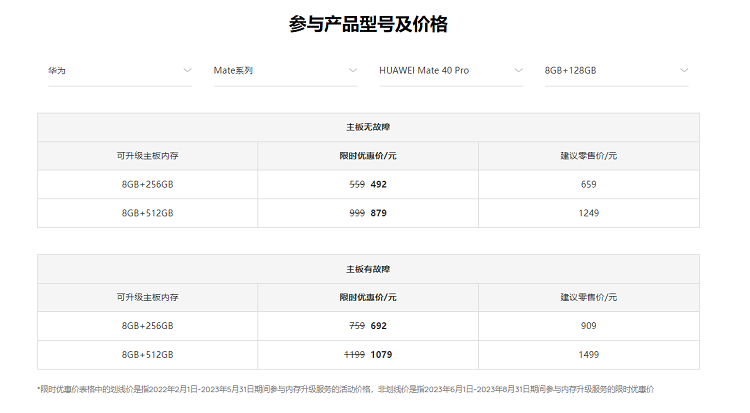Click the strikethrough price 999

click(x=357, y=213)
